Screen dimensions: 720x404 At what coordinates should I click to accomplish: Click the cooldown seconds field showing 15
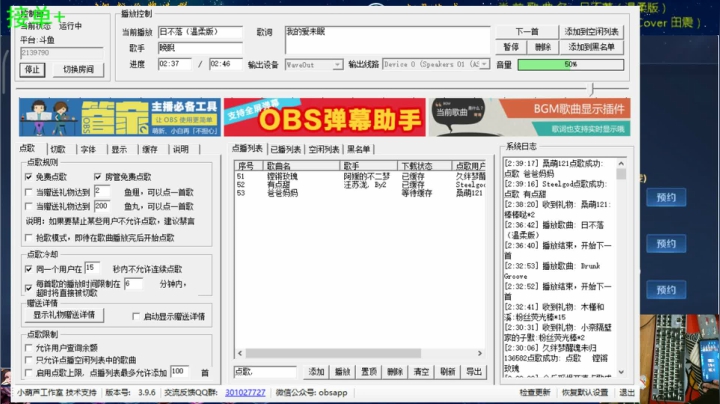(92, 268)
